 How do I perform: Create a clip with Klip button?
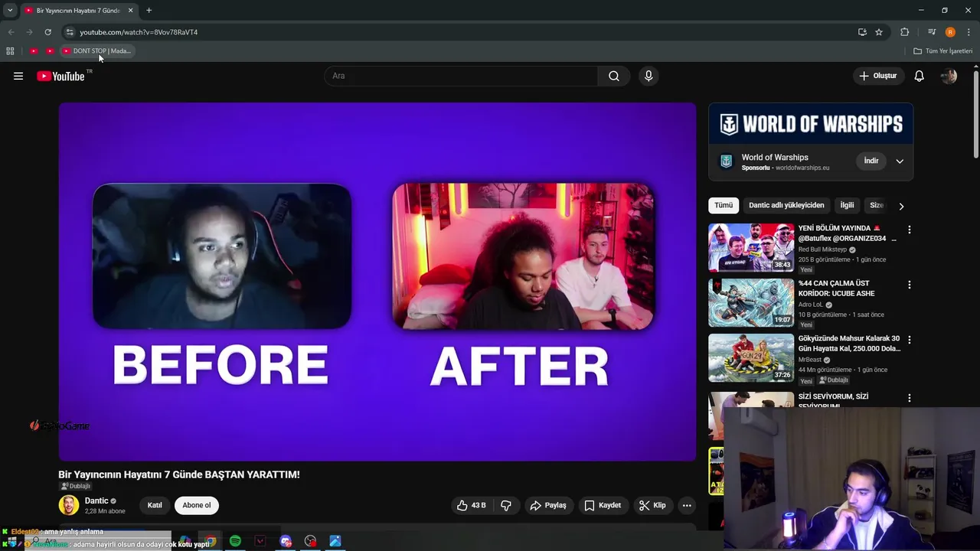pos(652,505)
